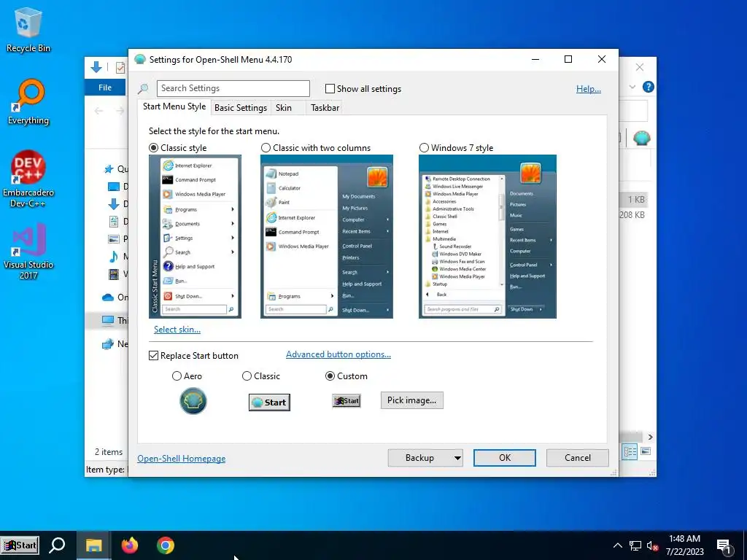
Task: Click the magnifier icon beside Search Settings
Action: coord(143,88)
